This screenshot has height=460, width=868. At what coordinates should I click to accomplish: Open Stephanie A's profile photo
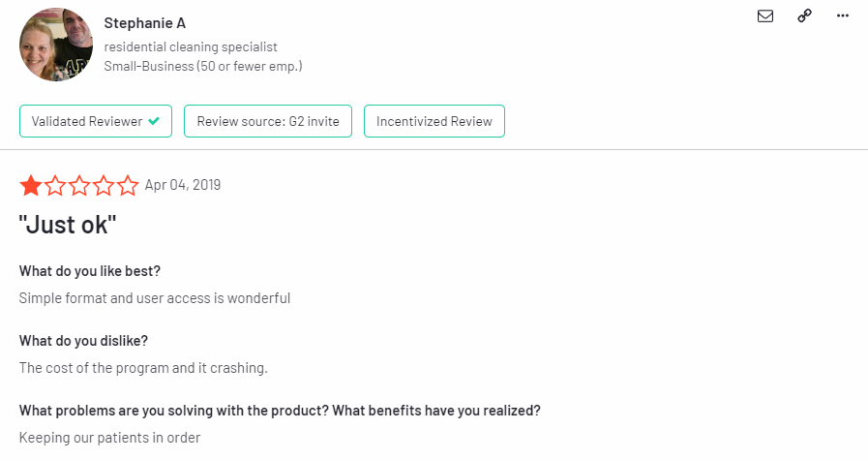[x=56, y=45]
